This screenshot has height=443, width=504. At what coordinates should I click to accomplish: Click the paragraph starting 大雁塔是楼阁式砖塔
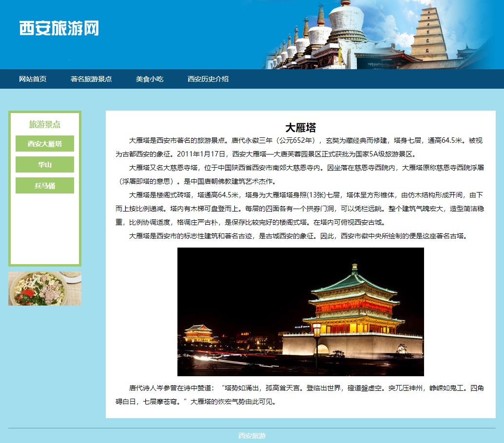[300, 209]
